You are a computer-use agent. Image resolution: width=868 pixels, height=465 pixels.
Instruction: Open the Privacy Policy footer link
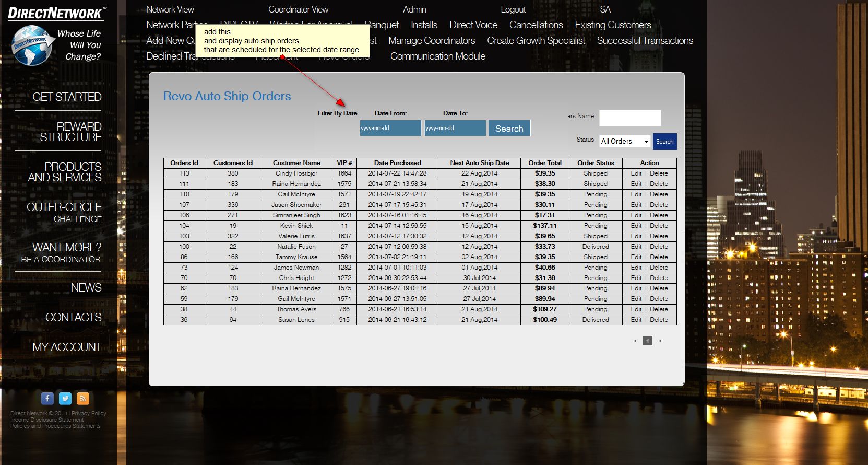[89, 413]
